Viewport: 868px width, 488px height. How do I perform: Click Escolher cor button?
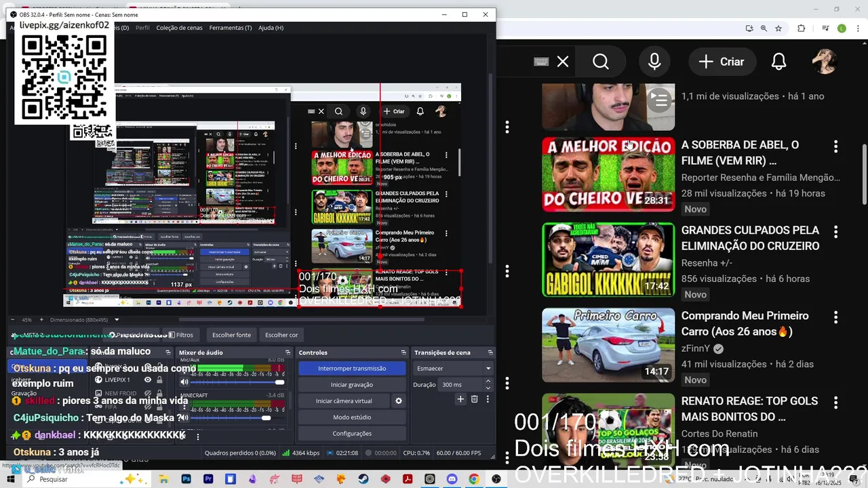point(281,335)
